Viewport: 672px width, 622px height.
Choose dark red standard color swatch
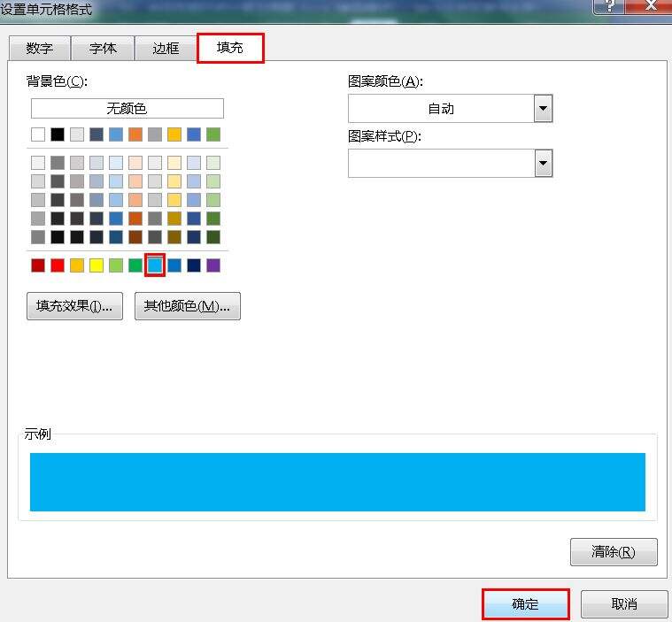pyautogui.click(x=38, y=265)
